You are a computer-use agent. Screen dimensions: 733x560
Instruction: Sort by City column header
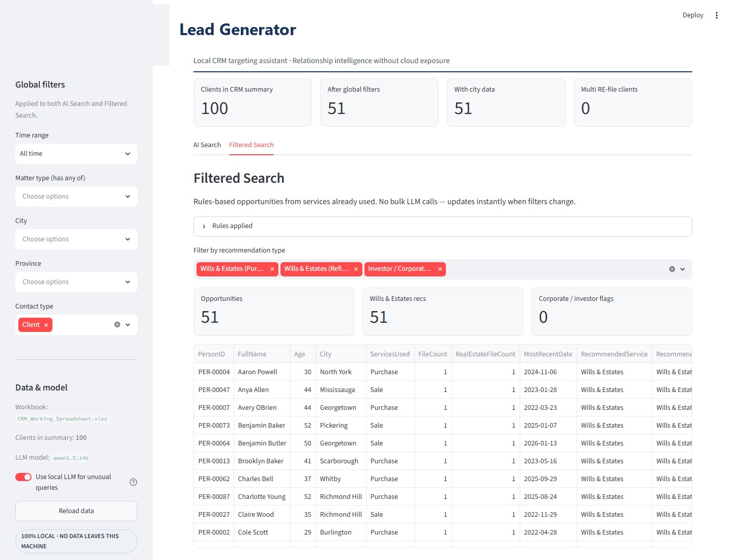coord(341,354)
